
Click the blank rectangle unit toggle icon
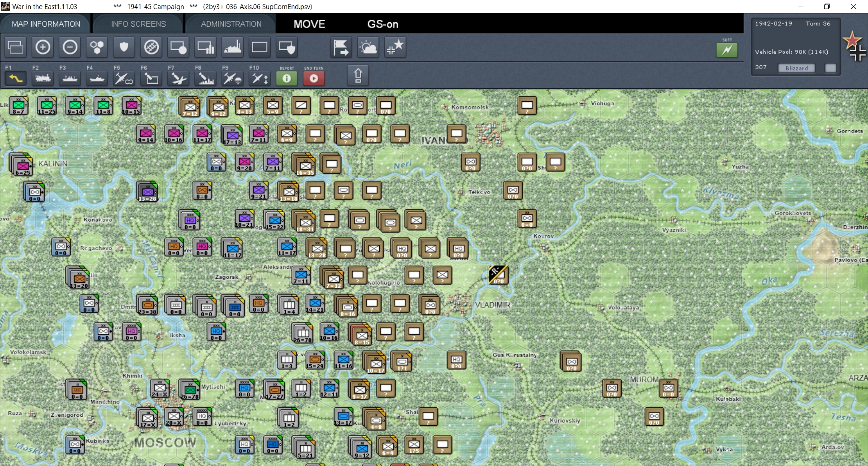tap(259, 47)
